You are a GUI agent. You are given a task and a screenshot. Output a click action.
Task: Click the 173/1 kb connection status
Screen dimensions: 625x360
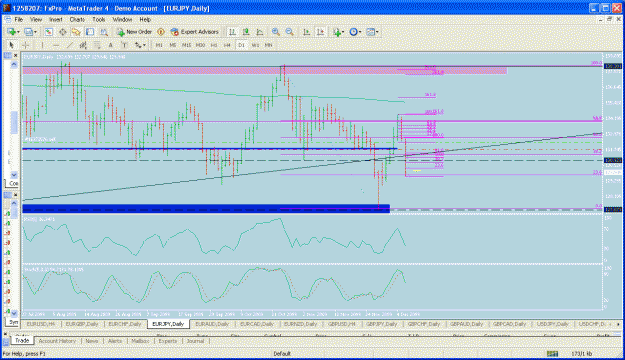582,354
